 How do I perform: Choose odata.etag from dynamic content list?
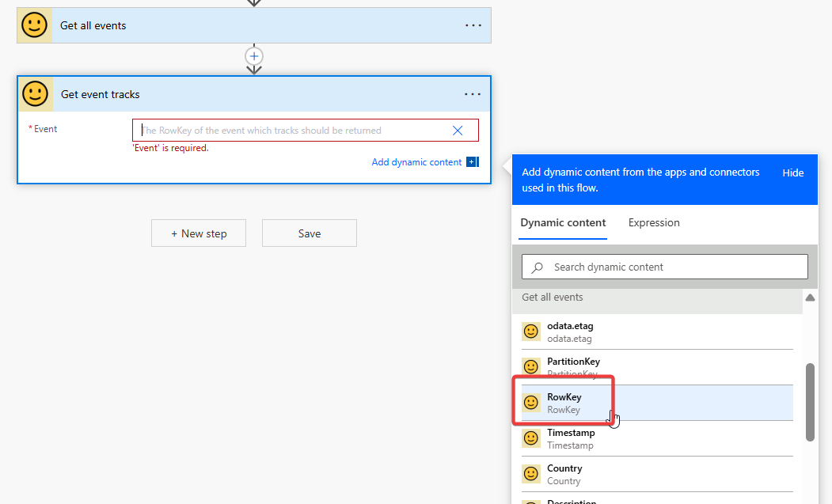tap(570, 332)
